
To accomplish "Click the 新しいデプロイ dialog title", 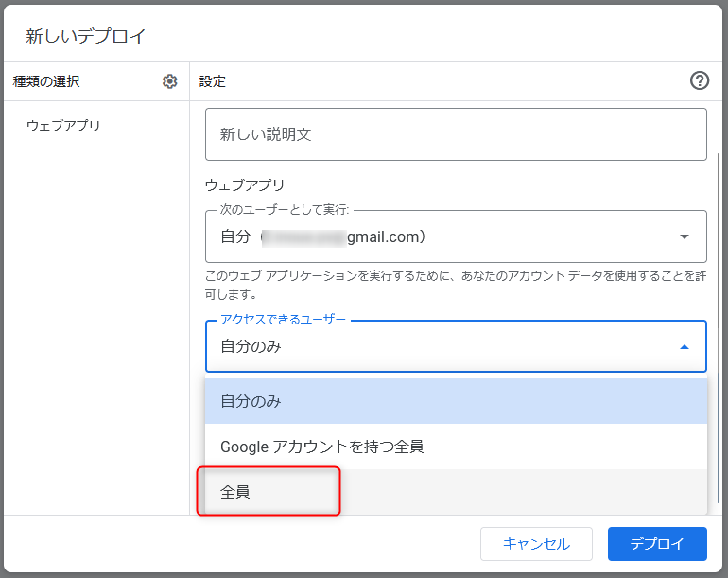I will pyautogui.click(x=86, y=37).
